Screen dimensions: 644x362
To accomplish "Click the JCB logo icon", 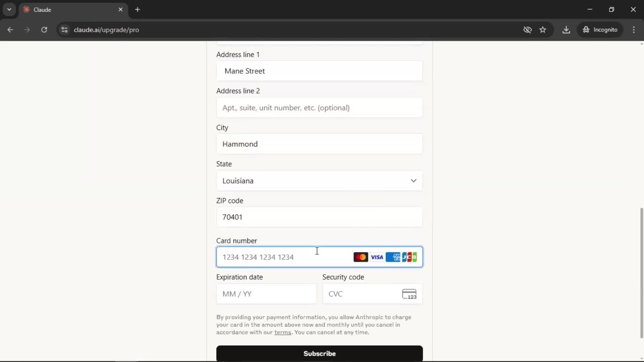I will 409,257.
